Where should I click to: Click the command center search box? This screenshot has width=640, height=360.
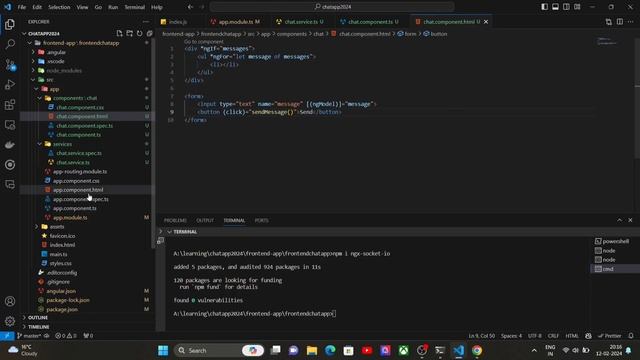pyautogui.click(x=332, y=7)
